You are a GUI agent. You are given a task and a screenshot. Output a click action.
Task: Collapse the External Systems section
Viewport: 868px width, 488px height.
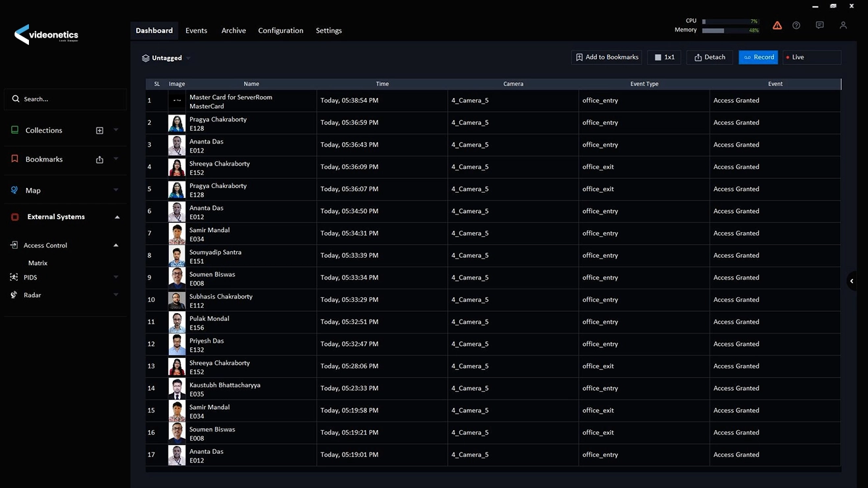click(117, 217)
